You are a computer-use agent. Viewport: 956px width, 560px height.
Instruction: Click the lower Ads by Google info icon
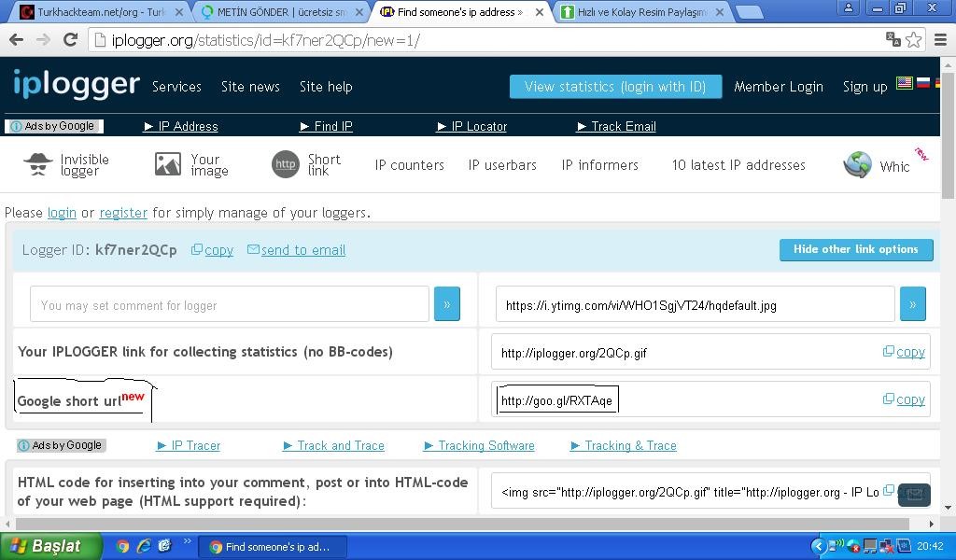(x=23, y=445)
